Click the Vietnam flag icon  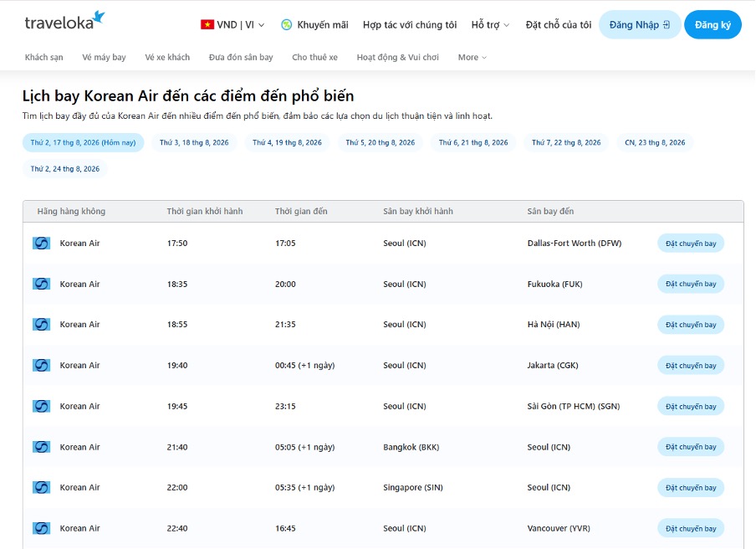pyautogui.click(x=207, y=24)
